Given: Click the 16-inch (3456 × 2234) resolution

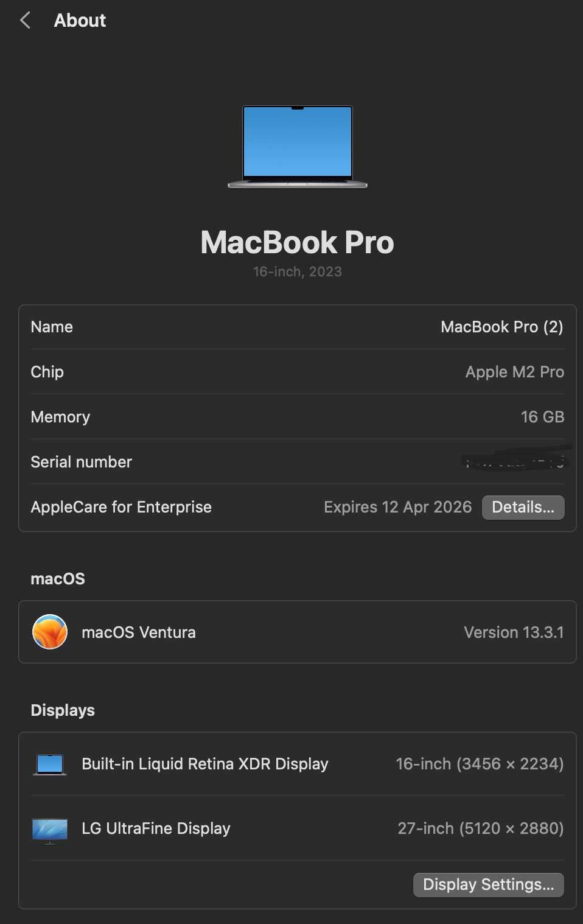Looking at the screenshot, I should click(480, 764).
